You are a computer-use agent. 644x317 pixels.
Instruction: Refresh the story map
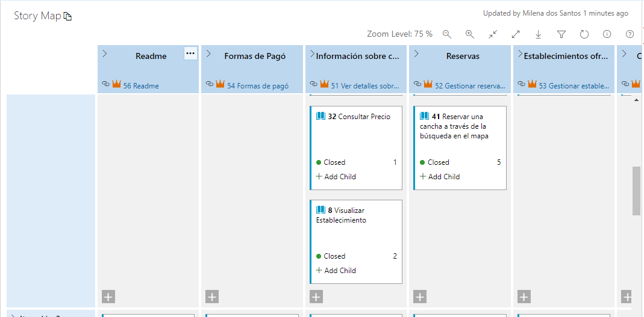coord(584,34)
